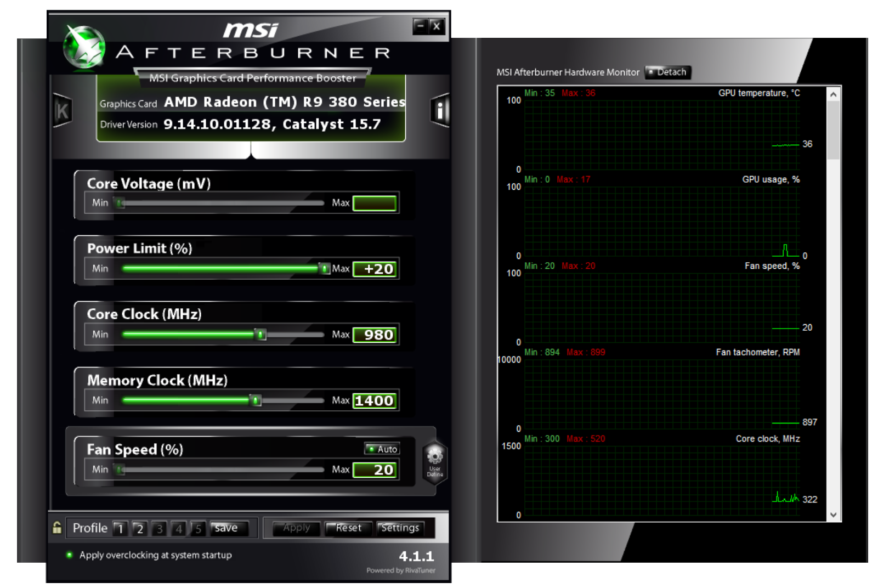Image resolution: width=878 pixels, height=588 pixels.
Task: Click the MSI Afterburner dragon logo
Action: point(84,47)
